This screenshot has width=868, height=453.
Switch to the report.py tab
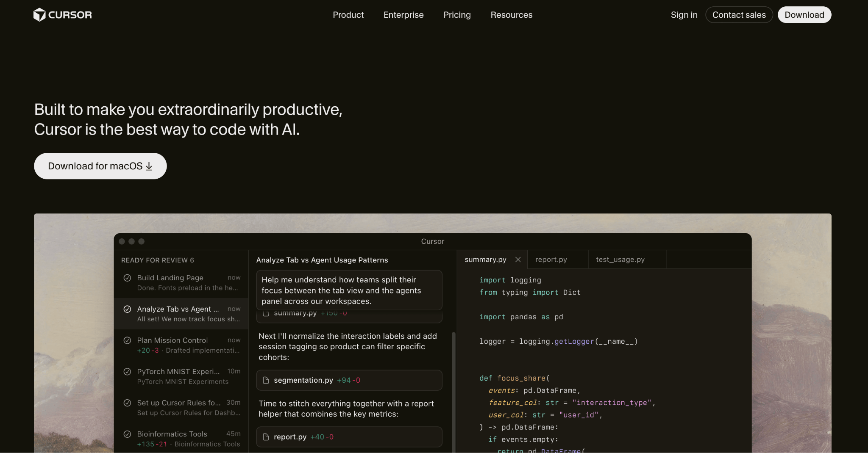(551, 259)
